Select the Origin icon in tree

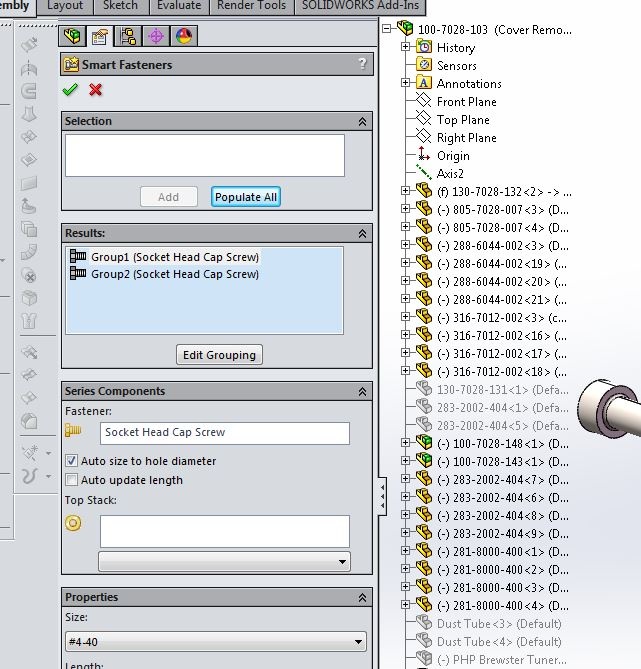point(424,154)
